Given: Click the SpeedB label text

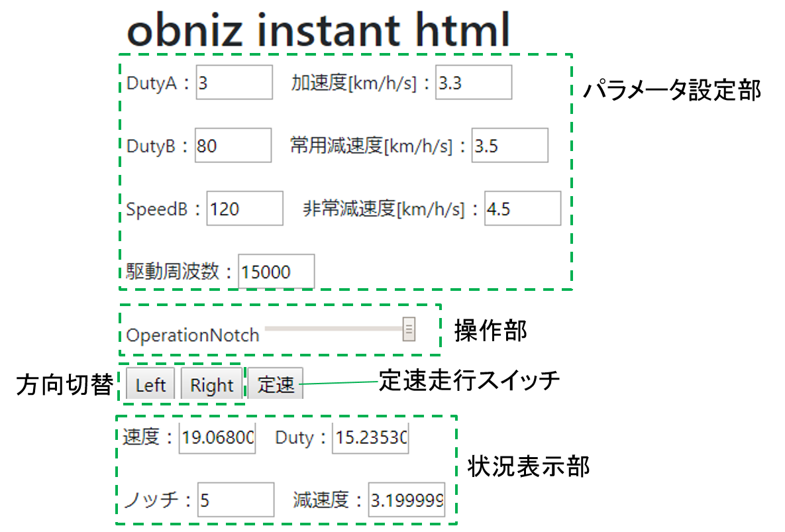Looking at the screenshot, I should (x=157, y=209).
